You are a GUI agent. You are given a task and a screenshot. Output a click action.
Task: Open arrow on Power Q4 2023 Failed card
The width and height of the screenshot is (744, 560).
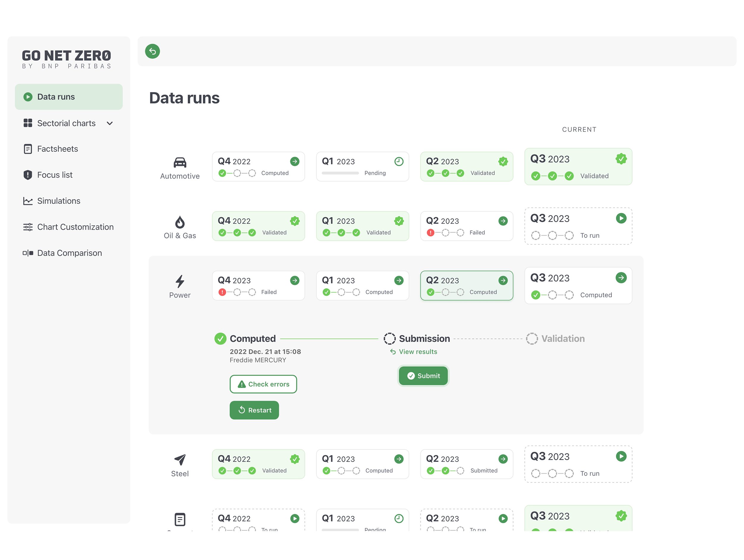click(x=295, y=281)
